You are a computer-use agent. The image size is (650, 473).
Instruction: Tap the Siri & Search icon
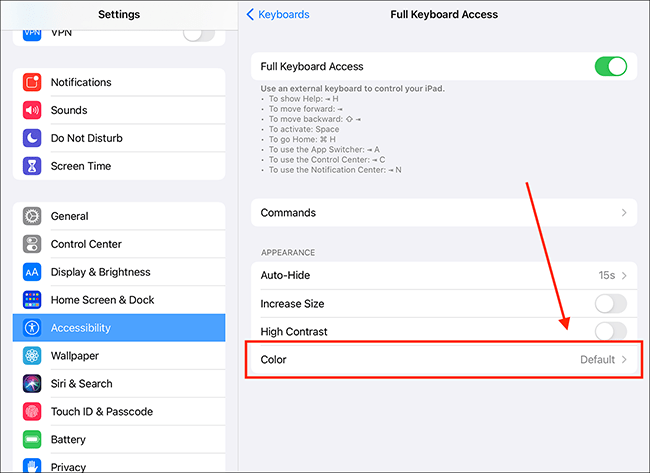click(x=32, y=384)
